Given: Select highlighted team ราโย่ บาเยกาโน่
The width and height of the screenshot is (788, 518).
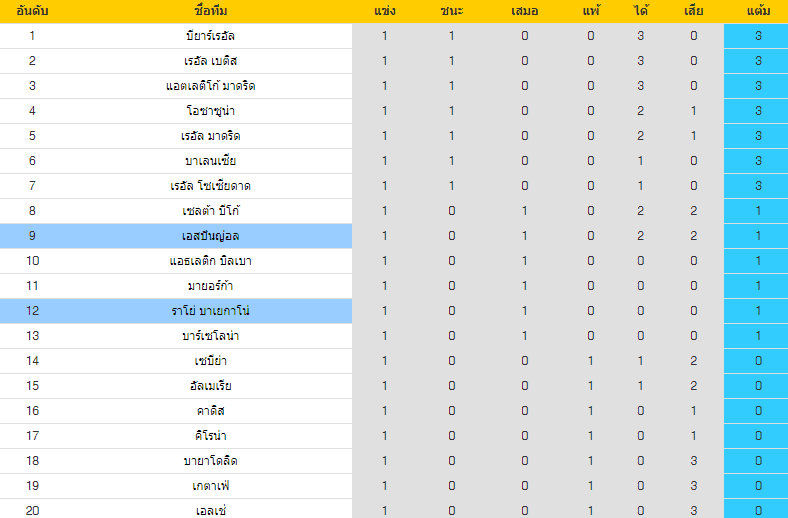Looking at the screenshot, I should pos(211,310).
